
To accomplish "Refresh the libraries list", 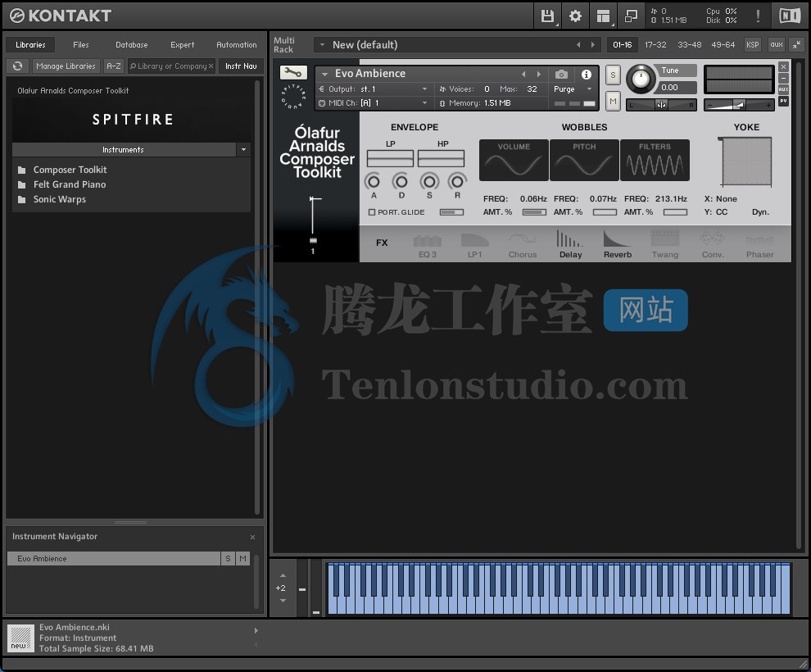I will (x=17, y=66).
